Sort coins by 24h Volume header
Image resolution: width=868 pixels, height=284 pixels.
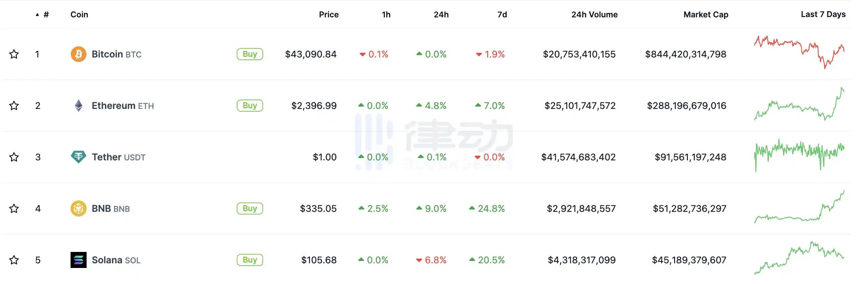594,14
